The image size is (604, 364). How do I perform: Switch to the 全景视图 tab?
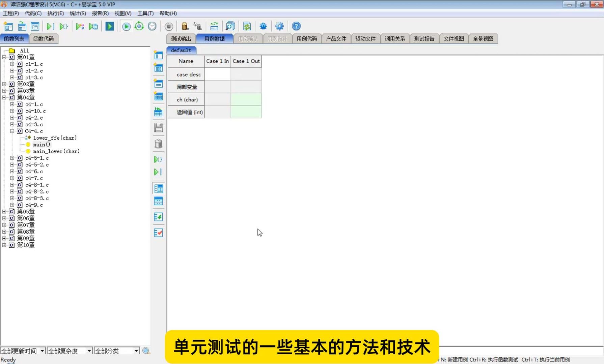click(483, 38)
